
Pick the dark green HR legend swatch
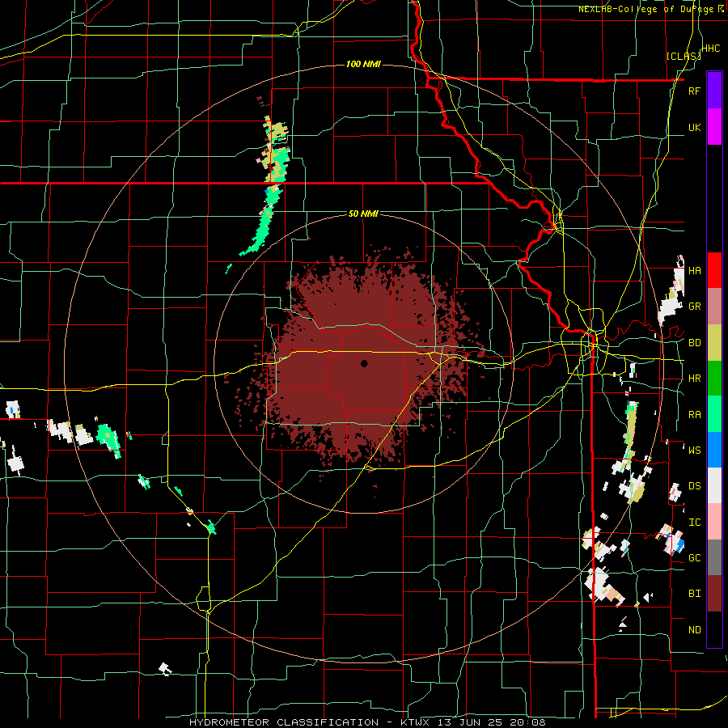714,378
